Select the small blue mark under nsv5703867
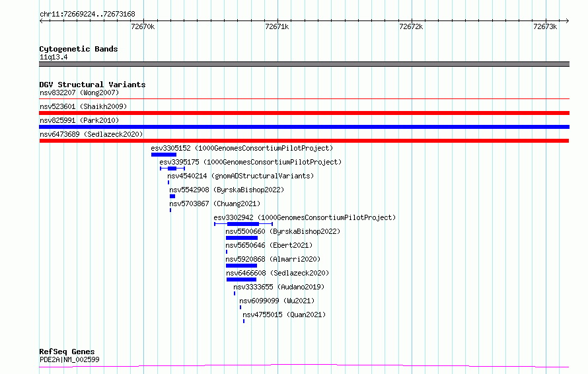The image size is (588, 374). click(170, 210)
